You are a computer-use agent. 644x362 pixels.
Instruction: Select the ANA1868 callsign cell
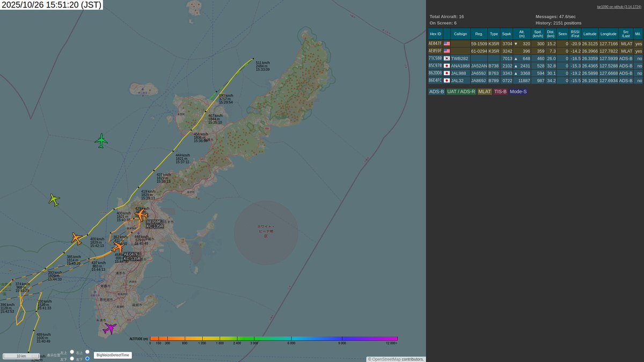(x=460, y=66)
